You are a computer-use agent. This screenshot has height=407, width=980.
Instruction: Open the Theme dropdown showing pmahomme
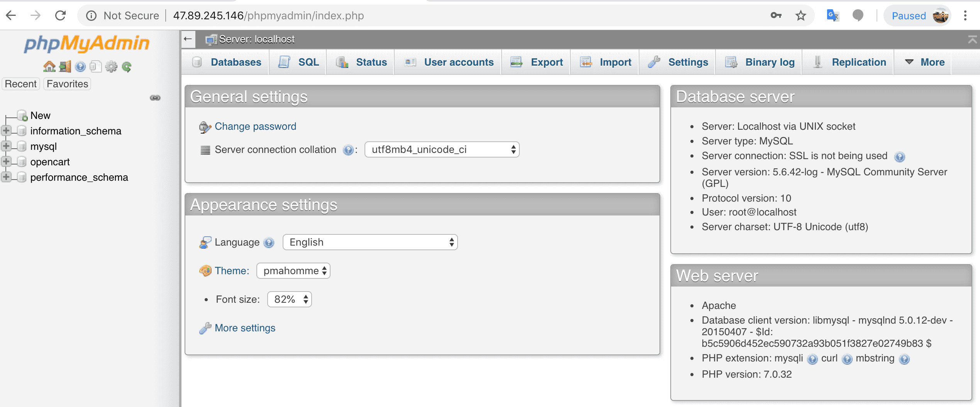293,271
